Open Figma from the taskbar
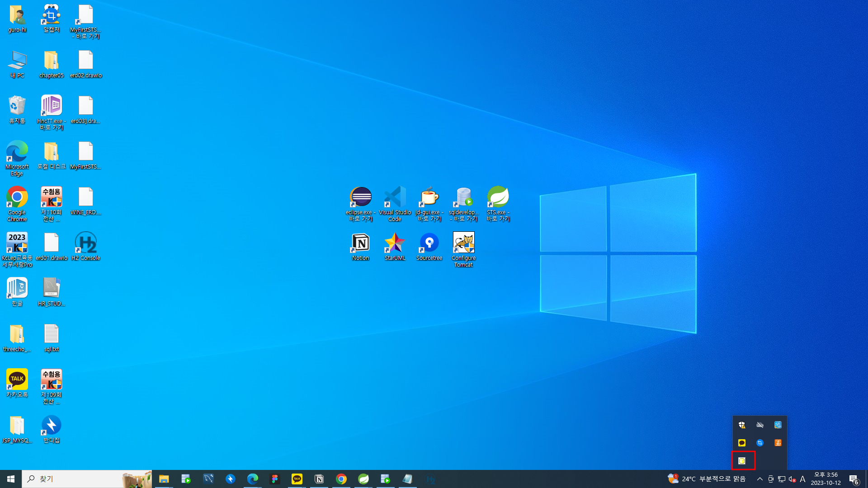Screen dimensions: 868x488 click(274, 479)
